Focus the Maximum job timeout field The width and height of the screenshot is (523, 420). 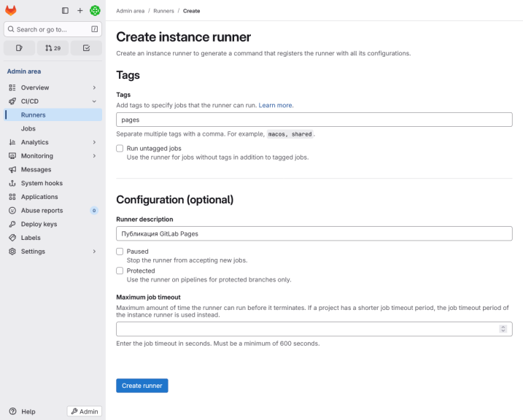(314, 329)
